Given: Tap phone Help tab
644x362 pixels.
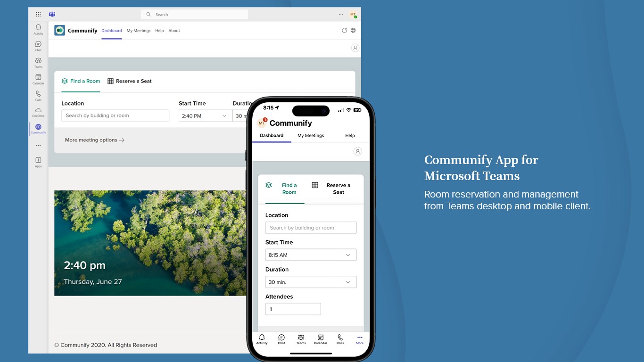Looking at the screenshot, I should coord(350,135).
